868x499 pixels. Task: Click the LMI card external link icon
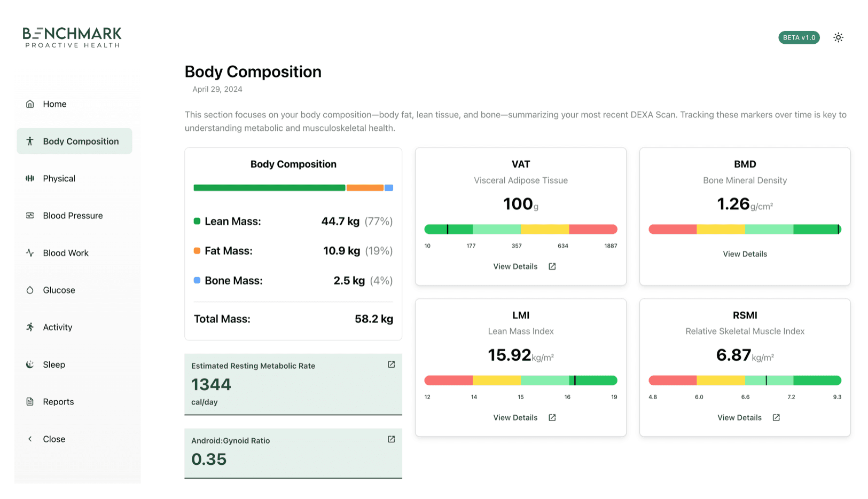pos(552,417)
